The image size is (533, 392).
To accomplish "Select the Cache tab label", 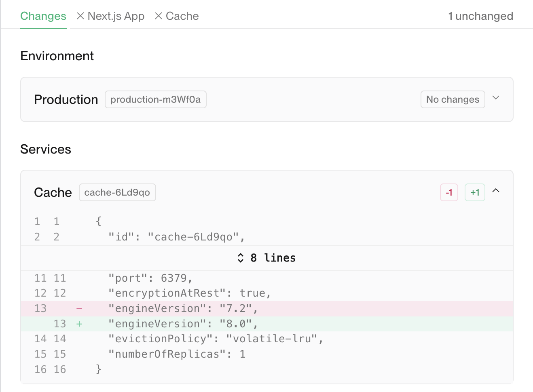I will click(x=182, y=16).
